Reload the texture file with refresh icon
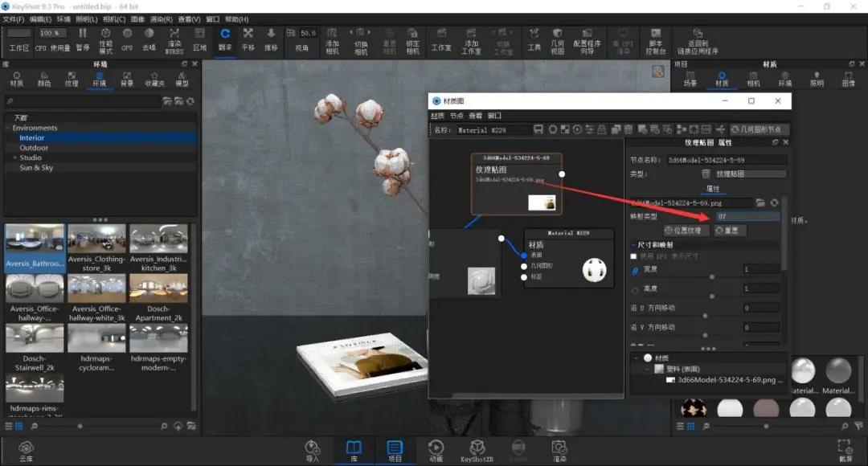Screen dimensions: 868x466 (774, 203)
